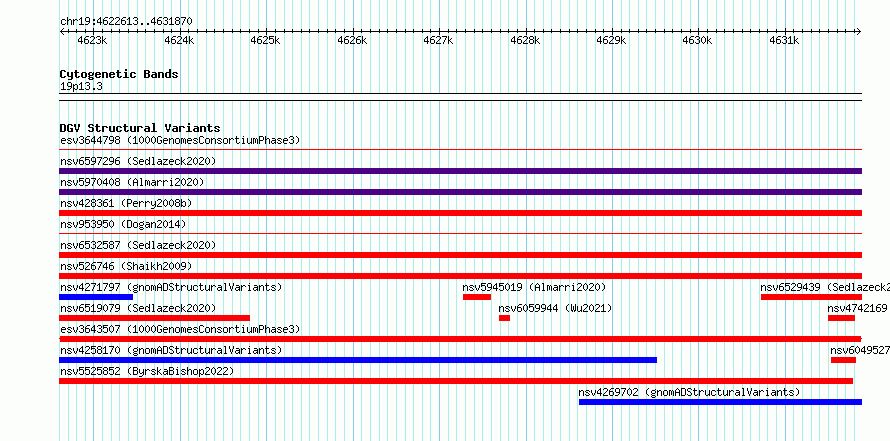Select the nsv526746 red variant bar
The image size is (890, 441).
[460, 276]
